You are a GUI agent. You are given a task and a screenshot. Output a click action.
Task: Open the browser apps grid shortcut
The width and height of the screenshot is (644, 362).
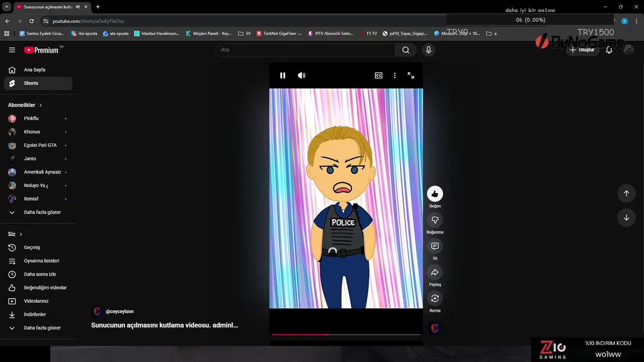[7, 34]
